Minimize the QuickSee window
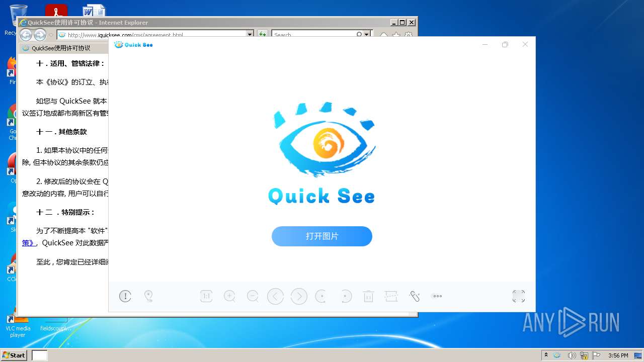The width and height of the screenshot is (644, 362). (485, 45)
